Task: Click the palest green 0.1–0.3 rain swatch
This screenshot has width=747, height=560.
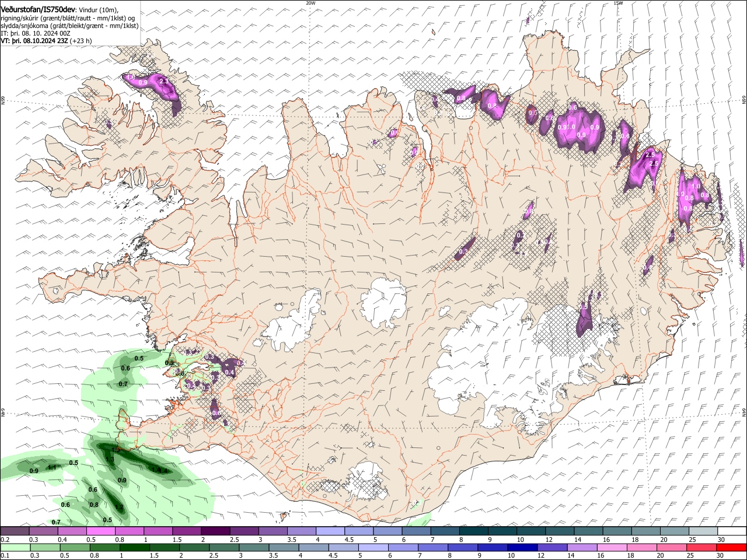Action: click(x=15, y=547)
